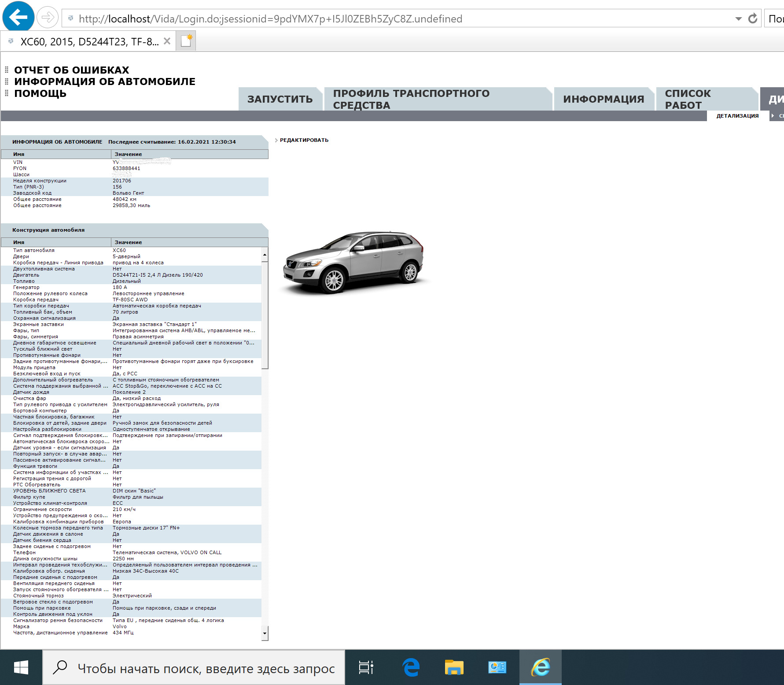This screenshot has height=685, width=784.
Task: Open ИНФОРМАЦИЯ ОБ АВТОМОБИЛЕ link
Action: [105, 81]
